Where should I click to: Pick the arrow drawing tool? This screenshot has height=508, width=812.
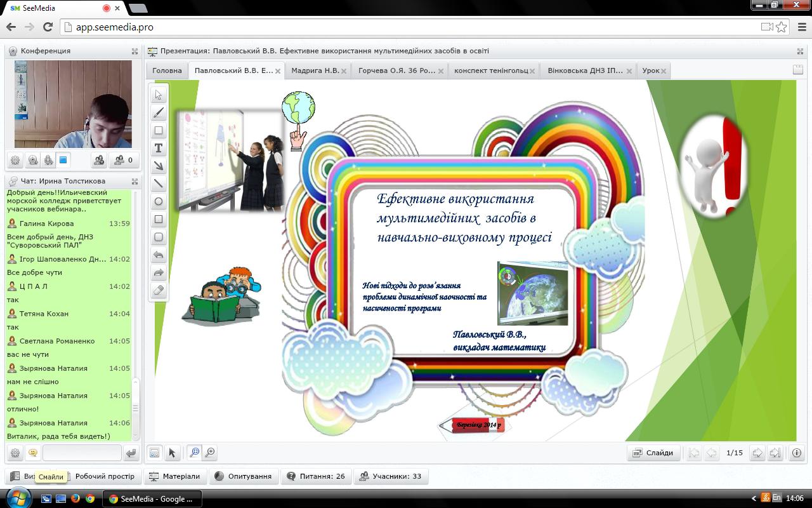click(x=159, y=166)
